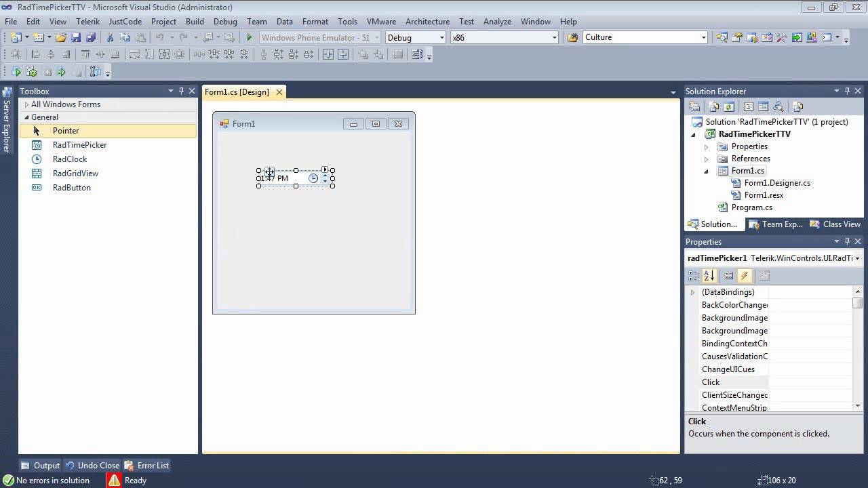Click the Undo Close button at bottom
The image size is (868, 488).
92,466
